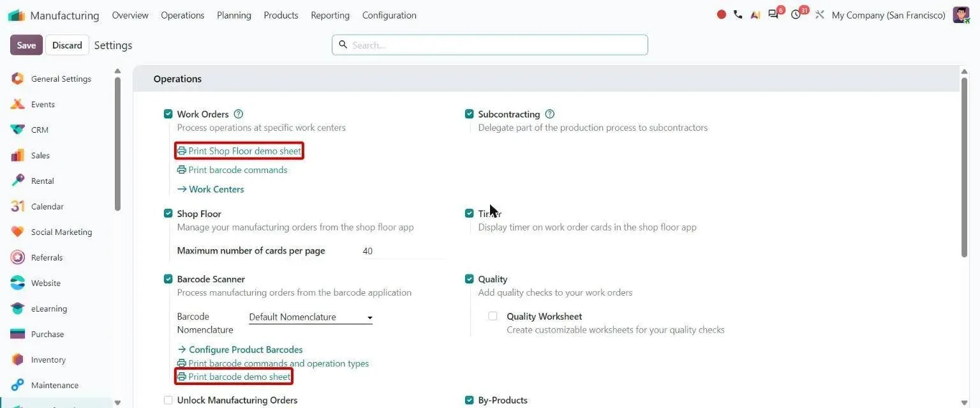Click the Work Orders help question icon
The width and height of the screenshot is (980, 408).
coord(239,114)
